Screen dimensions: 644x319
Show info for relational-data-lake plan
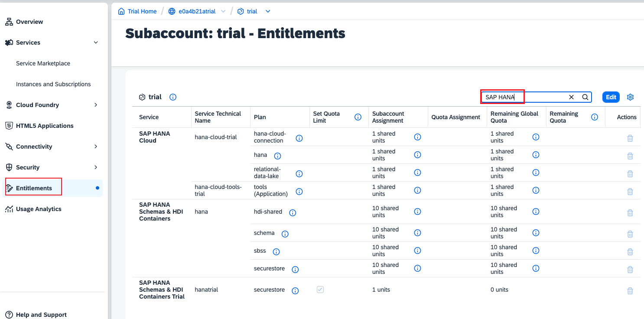point(299,173)
